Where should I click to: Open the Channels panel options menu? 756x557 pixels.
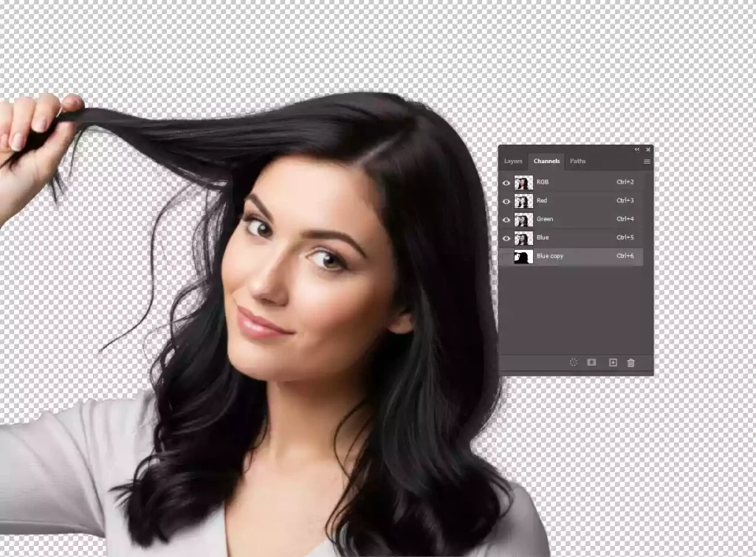pos(646,162)
